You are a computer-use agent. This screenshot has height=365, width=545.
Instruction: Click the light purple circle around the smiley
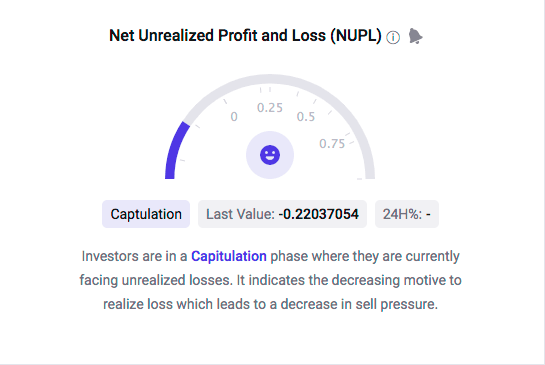point(270,155)
